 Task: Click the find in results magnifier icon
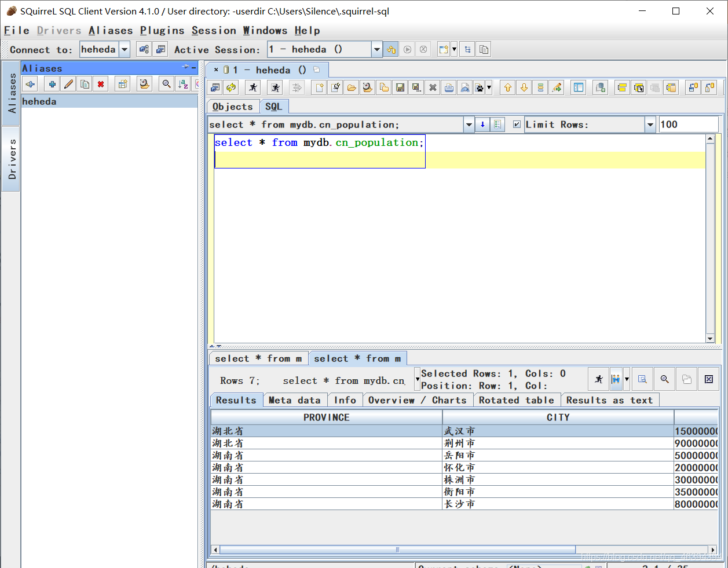click(x=664, y=379)
